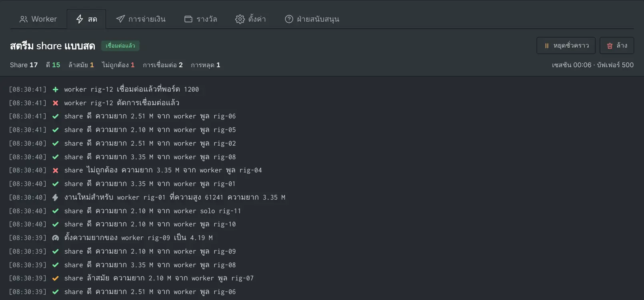Click the green check icon for rig-02 share
The height and width of the screenshot is (300, 644).
click(56, 144)
